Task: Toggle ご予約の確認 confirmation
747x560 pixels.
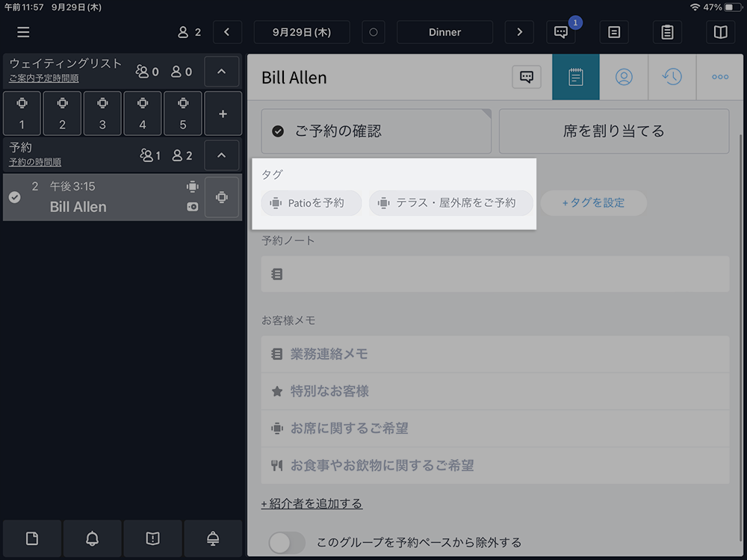Action: click(x=376, y=131)
